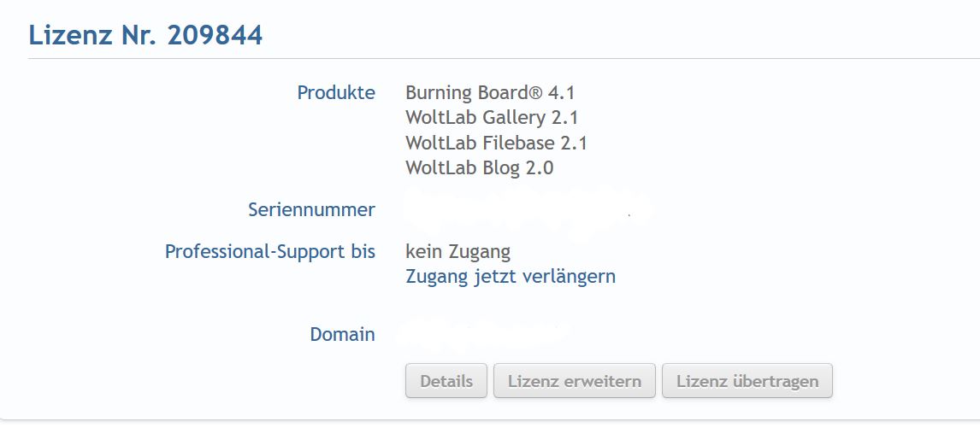
Task: Click the kein Zugang status text
Action: pyautogui.click(x=458, y=251)
